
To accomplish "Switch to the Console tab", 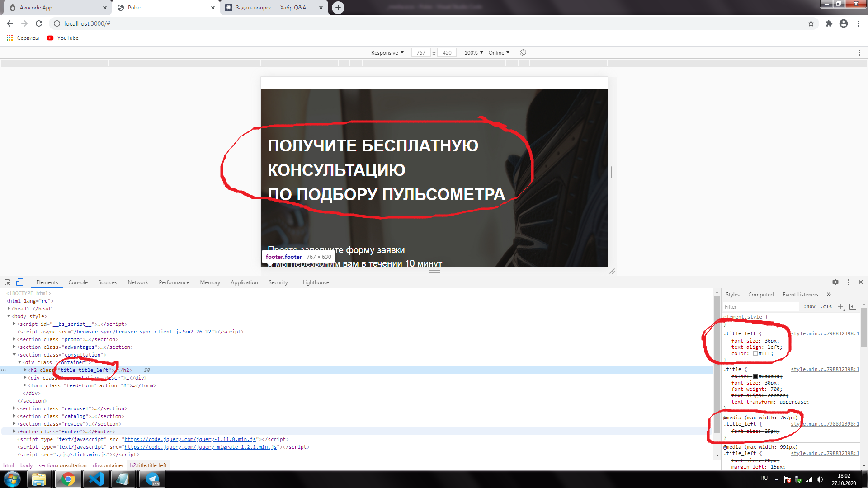I will point(78,282).
